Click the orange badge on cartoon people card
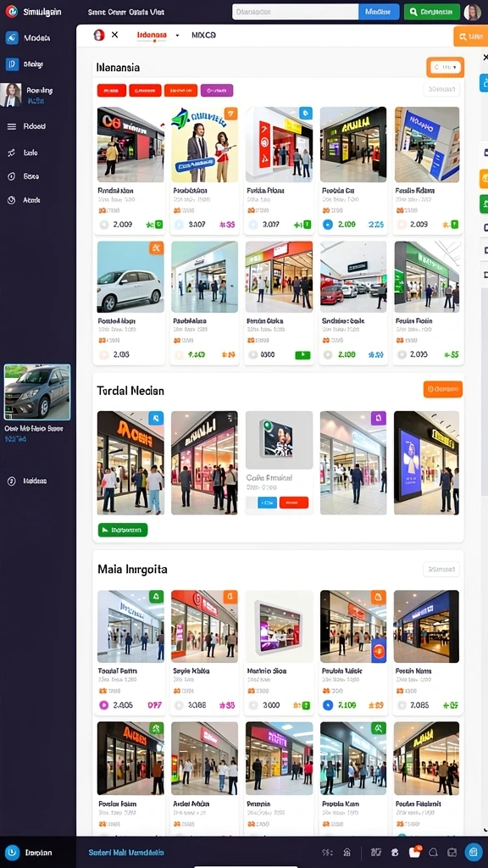This screenshot has height=868, width=488. click(230, 114)
